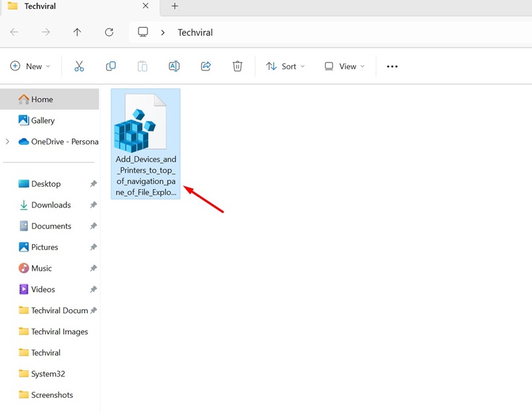Viewport: 532px width, 413px height.
Task: Toggle the pin beside Music
Action: coord(93,268)
